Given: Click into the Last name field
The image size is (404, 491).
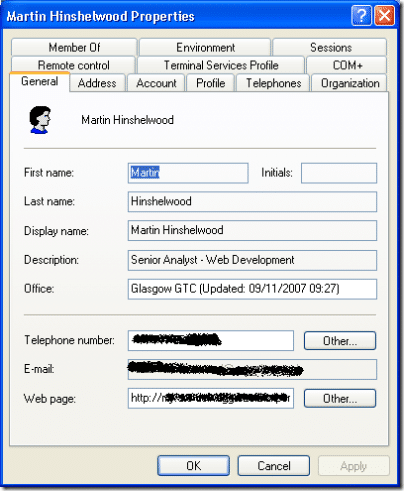Looking at the screenshot, I should click(x=252, y=202).
